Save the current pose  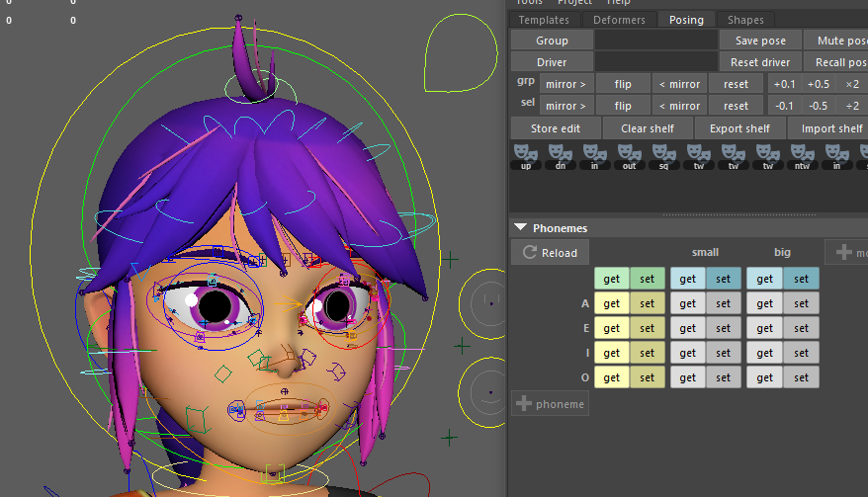pos(760,41)
